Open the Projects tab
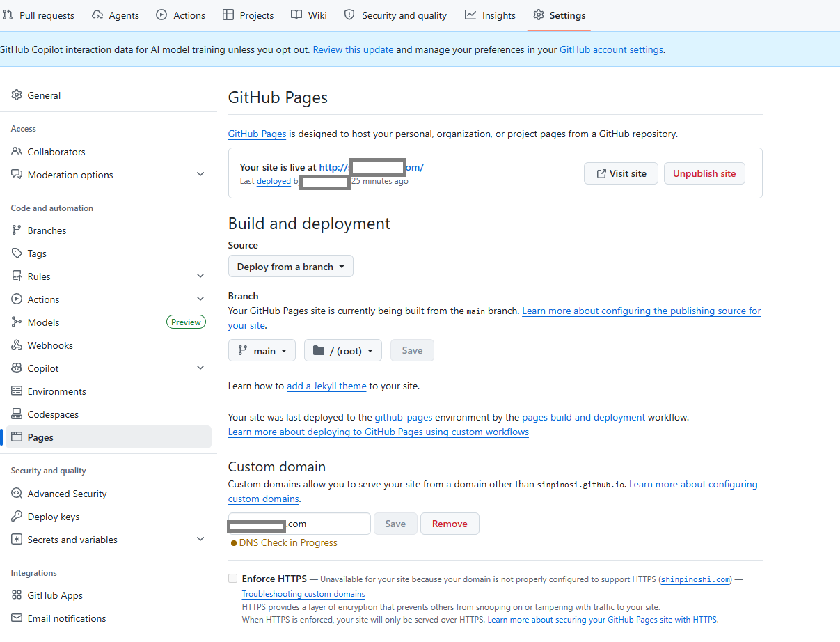The width and height of the screenshot is (840, 642). tap(248, 15)
